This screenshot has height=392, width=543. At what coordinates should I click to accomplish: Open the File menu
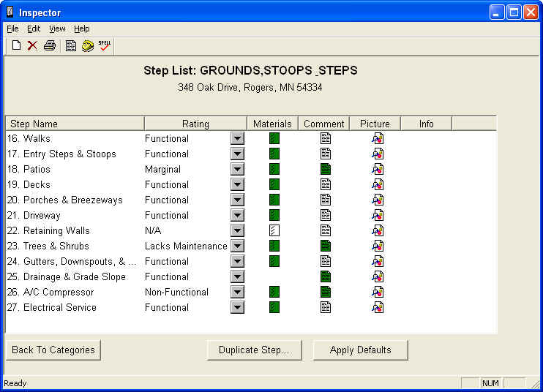pos(13,29)
